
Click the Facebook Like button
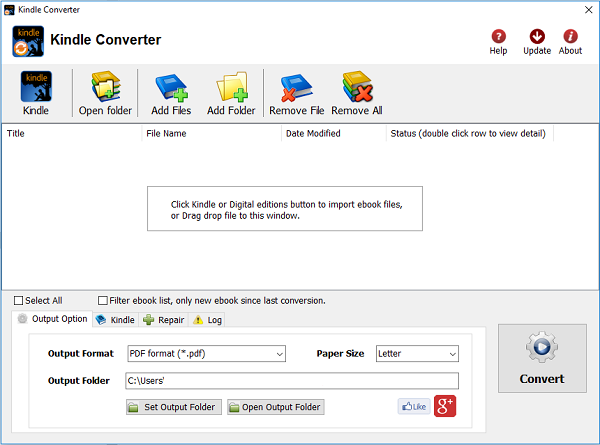click(x=414, y=406)
